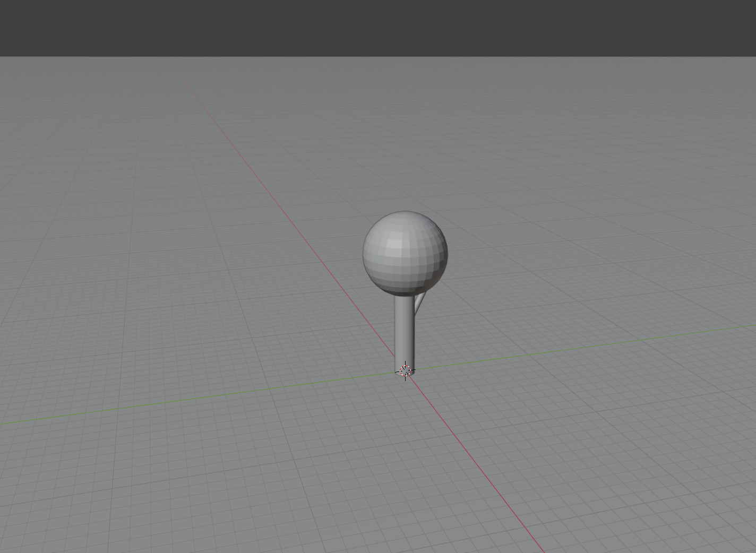Select the sphere mesh in the viewport

[x=405, y=253]
